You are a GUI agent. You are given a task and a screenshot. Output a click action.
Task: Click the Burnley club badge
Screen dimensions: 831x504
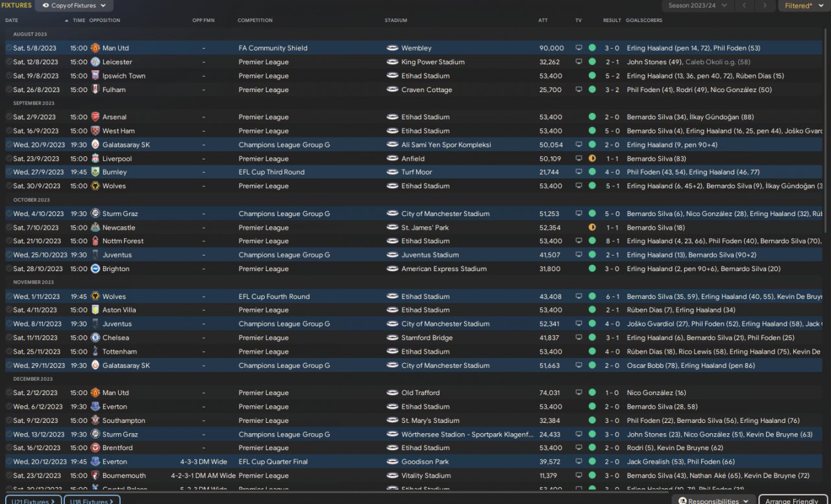95,173
